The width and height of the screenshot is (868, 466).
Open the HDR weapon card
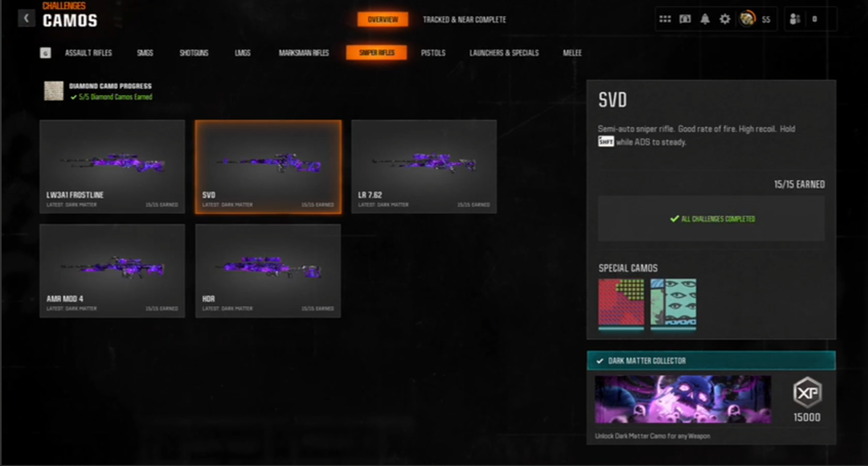click(x=268, y=271)
